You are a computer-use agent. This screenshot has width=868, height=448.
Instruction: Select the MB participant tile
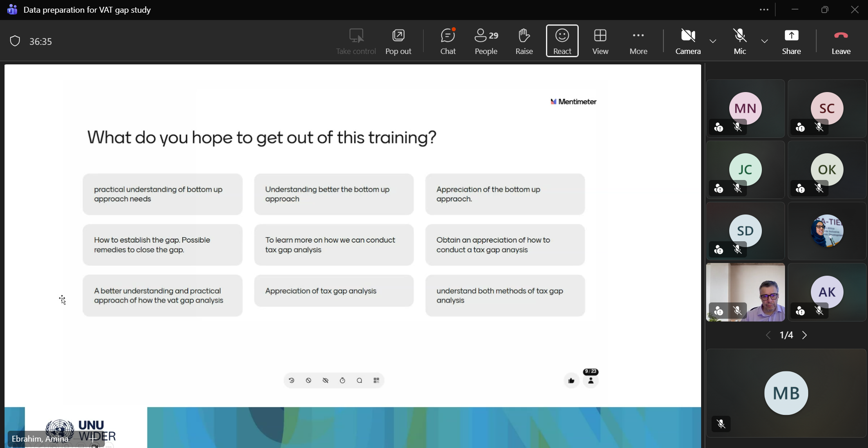[786, 393]
